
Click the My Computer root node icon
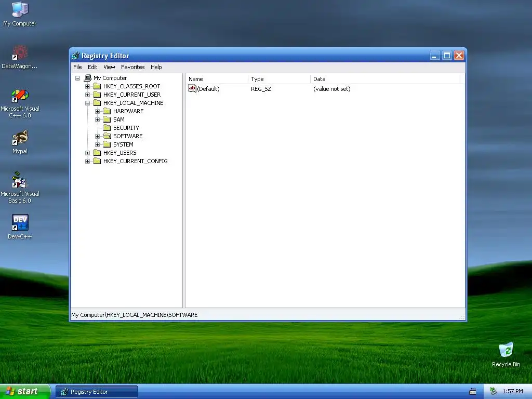87,78
